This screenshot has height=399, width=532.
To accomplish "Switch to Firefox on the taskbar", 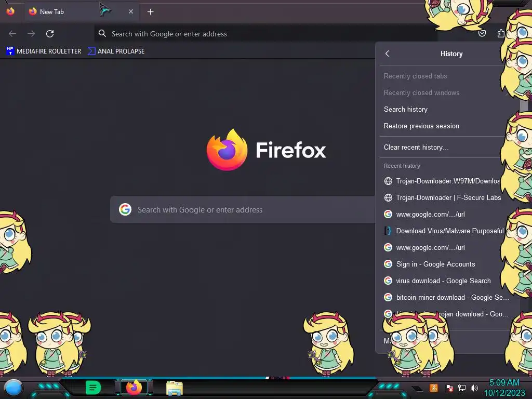I will [134, 388].
